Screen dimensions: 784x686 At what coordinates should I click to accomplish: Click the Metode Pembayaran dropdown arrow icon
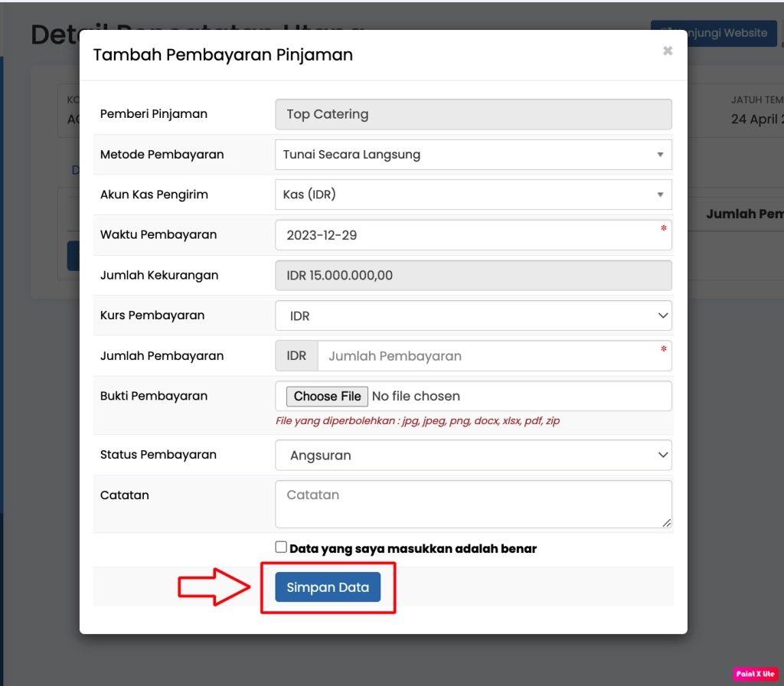[x=660, y=155]
